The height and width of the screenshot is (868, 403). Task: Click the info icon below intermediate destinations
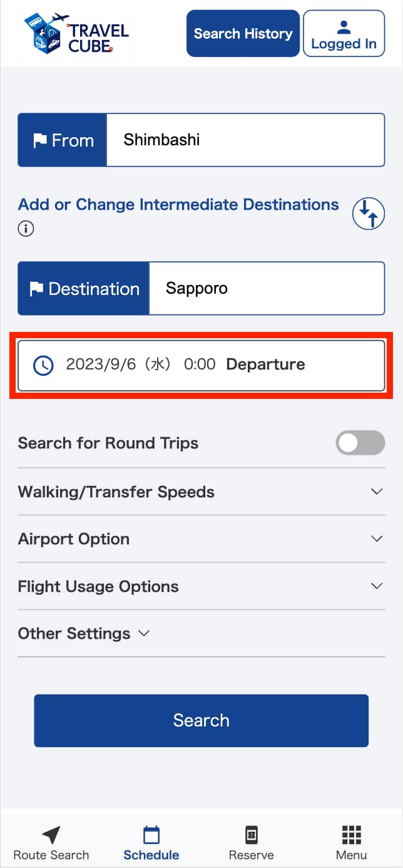coord(26,229)
